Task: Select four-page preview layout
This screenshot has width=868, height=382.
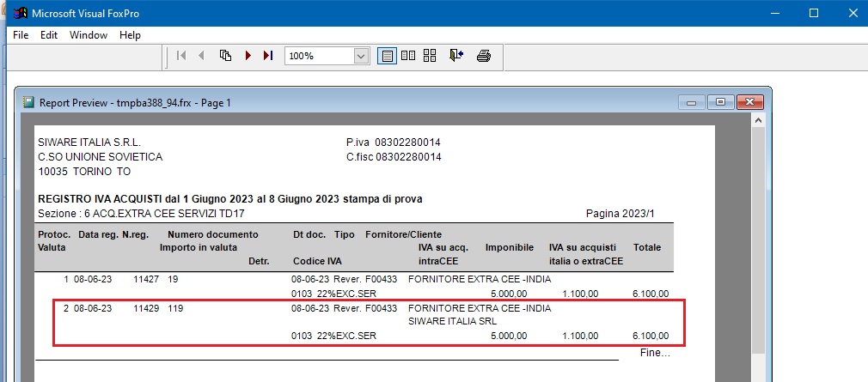Action: coord(430,55)
